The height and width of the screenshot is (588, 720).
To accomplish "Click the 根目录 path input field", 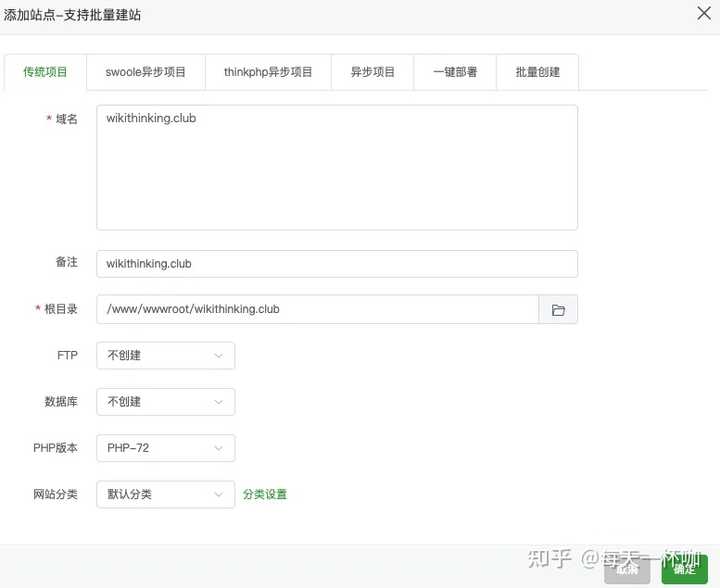I will (317, 310).
